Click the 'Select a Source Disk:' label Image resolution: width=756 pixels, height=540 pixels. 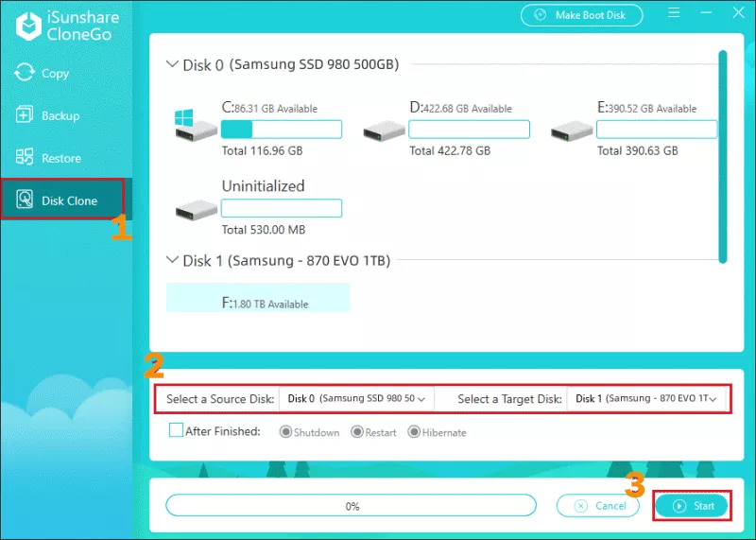click(220, 399)
